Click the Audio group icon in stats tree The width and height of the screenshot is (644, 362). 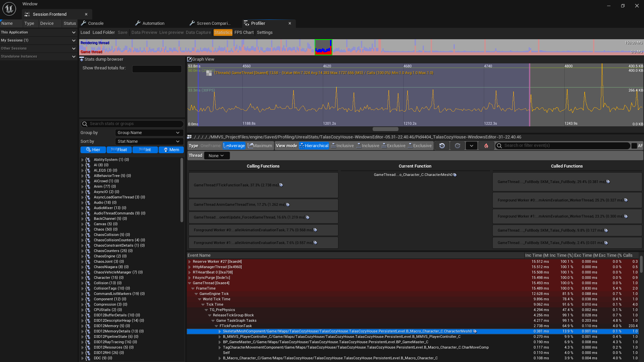pos(88,202)
